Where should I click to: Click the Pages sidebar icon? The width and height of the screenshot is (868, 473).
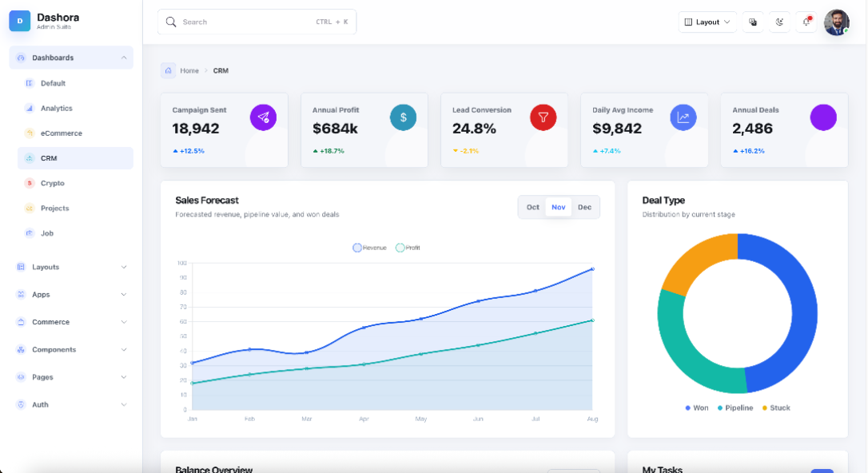[x=21, y=377]
